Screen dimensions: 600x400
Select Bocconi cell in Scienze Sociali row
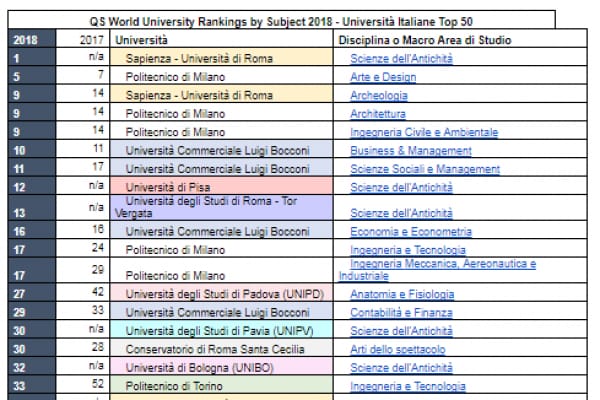[x=221, y=167]
